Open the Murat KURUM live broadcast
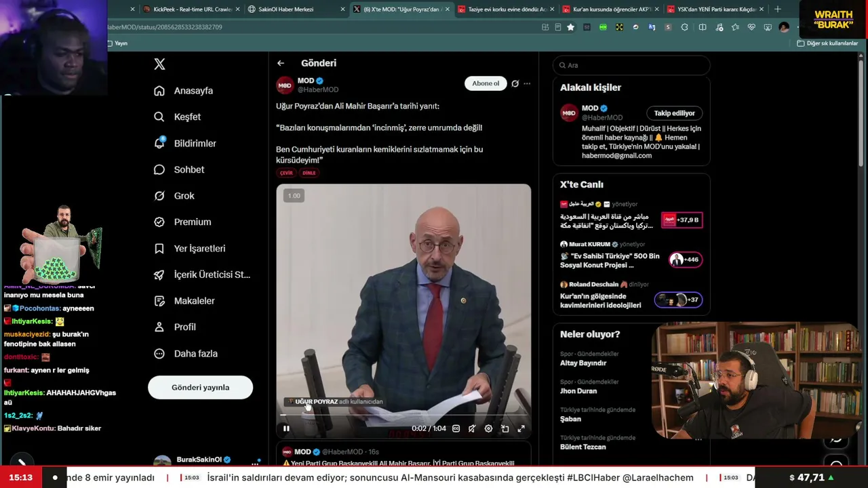The height and width of the screenshot is (488, 868). [x=631, y=256]
